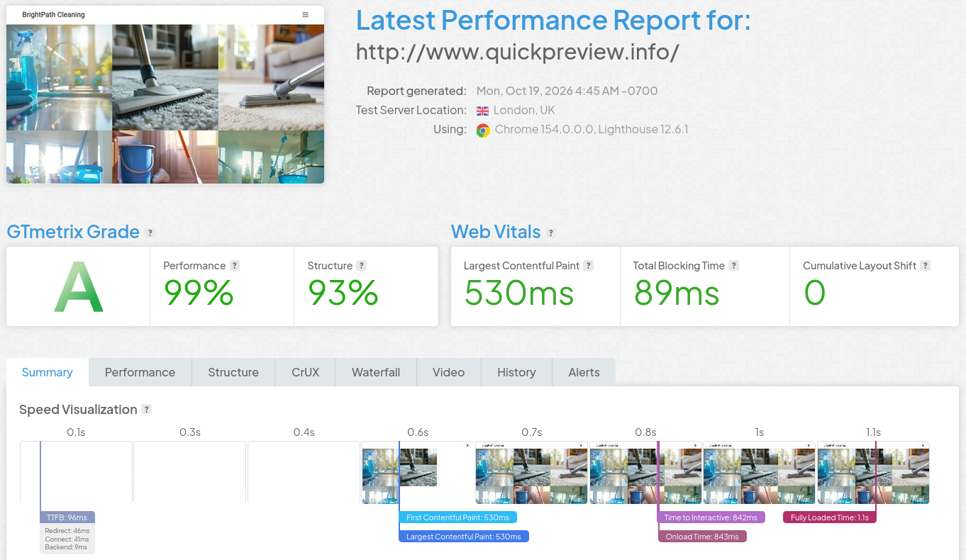The width and height of the screenshot is (966, 560).
Task: Click the BrightPath Cleaning title in preview
Action: point(54,15)
